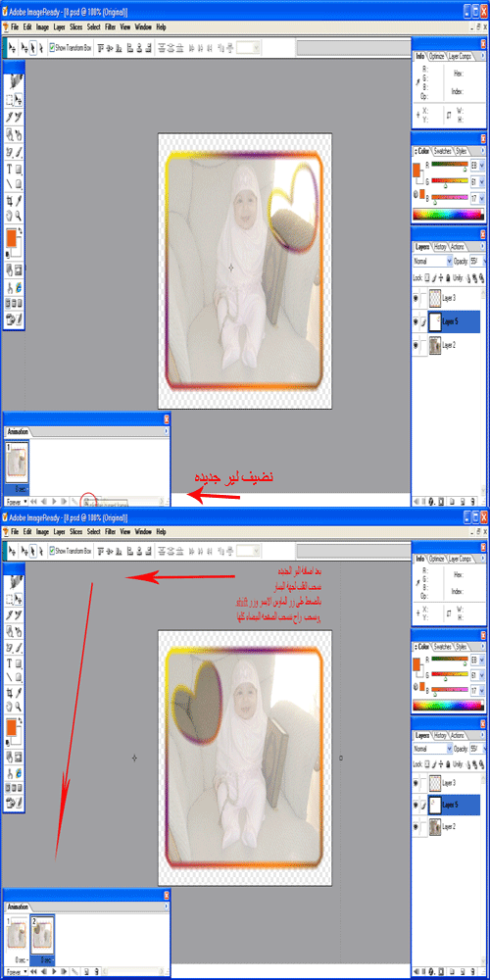490x980 pixels.
Task: Play the animation in the lower Animation panel
Action: tap(54, 972)
